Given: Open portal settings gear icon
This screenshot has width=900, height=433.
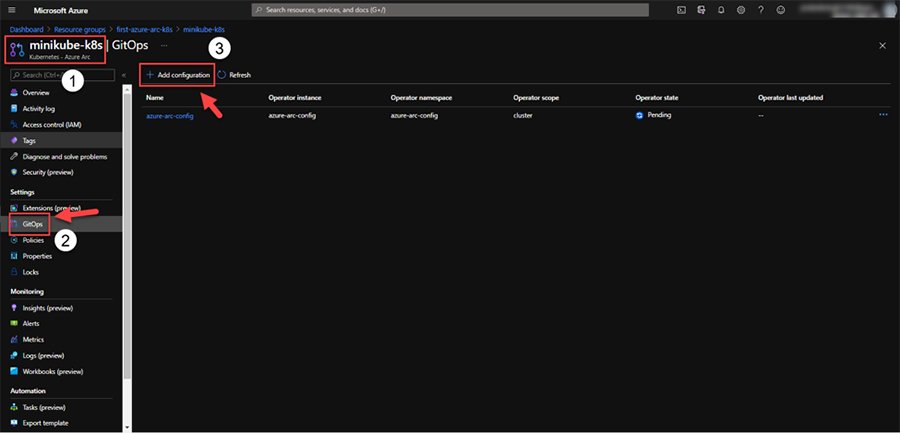Looking at the screenshot, I should tap(741, 10).
